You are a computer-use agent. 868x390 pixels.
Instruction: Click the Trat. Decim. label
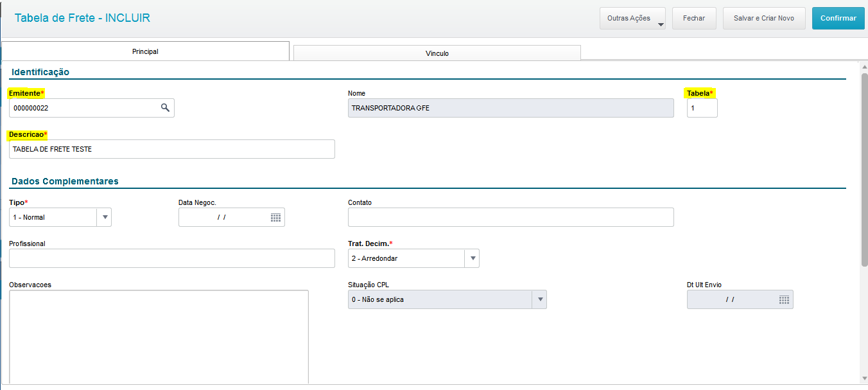click(x=370, y=244)
